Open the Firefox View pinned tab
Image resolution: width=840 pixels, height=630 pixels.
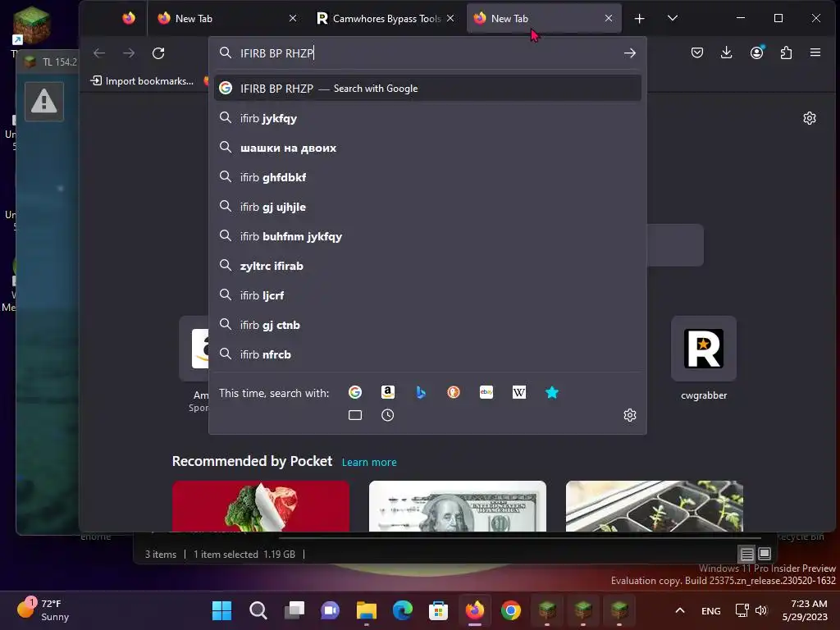(x=129, y=18)
